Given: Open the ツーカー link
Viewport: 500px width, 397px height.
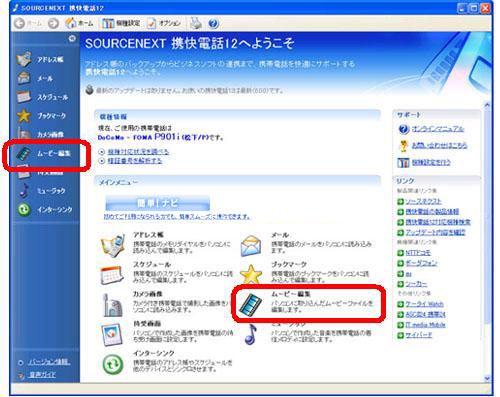Looking at the screenshot, I should click(x=416, y=284).
